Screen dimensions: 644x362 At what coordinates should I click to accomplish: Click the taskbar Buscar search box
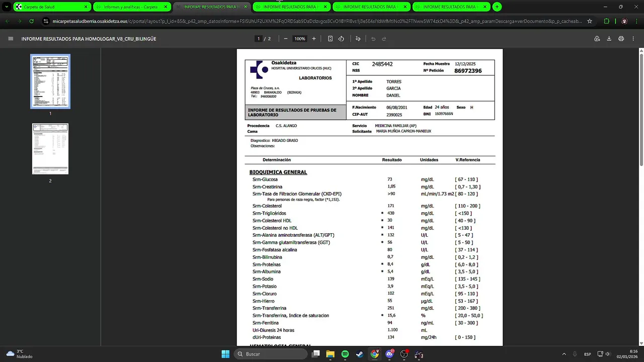271,354
